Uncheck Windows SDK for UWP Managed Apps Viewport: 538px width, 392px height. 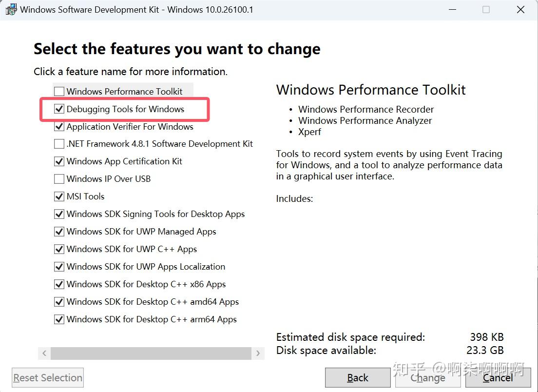59,232
